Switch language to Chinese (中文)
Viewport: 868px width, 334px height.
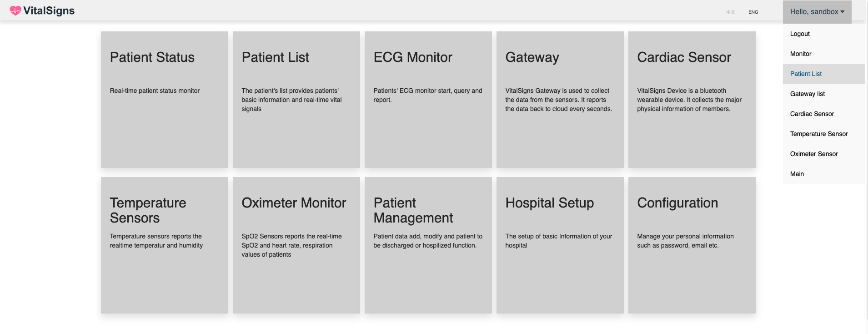731,12
